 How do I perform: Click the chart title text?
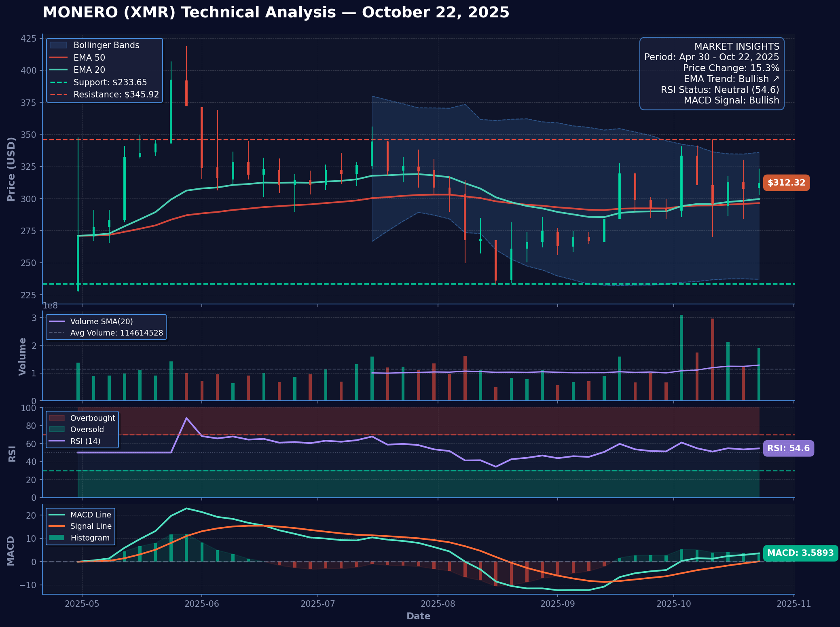[276, 13]
